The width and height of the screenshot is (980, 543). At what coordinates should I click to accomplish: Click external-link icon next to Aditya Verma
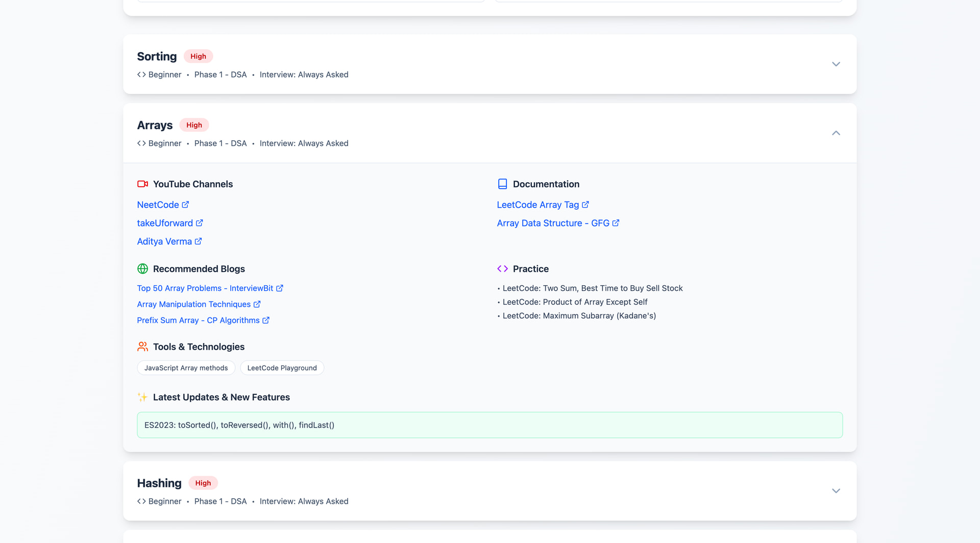[198, 241]
